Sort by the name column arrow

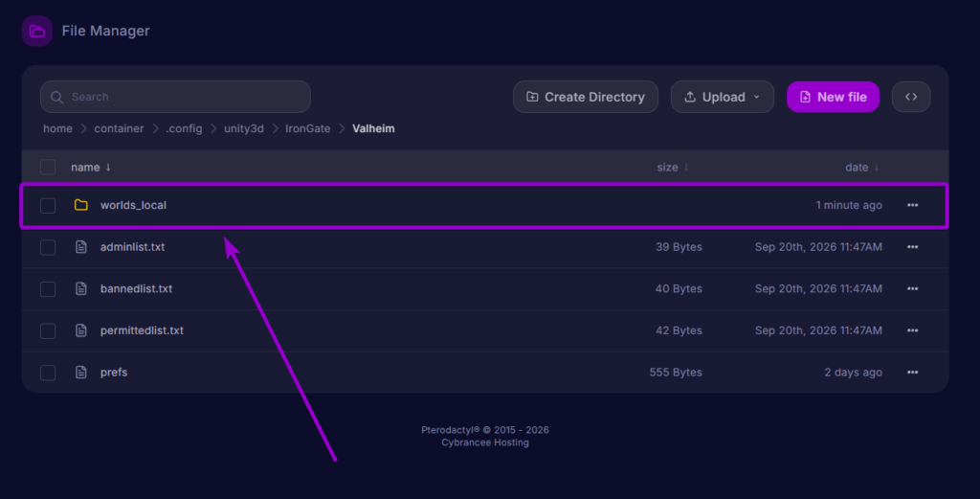(x=108, y=167)
